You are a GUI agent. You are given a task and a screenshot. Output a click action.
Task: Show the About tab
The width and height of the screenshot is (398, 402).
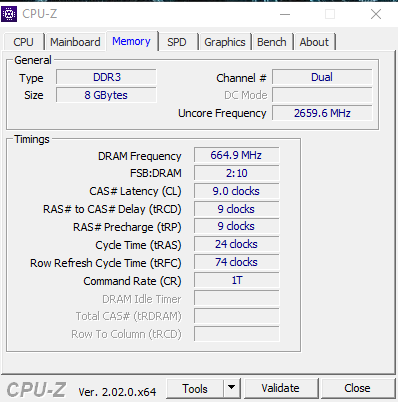(x=314, y=42)
